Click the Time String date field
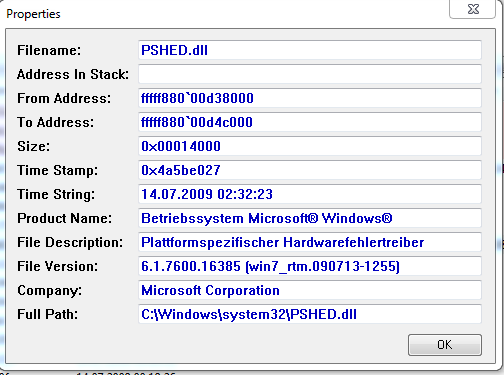 (x=310, y=194)
